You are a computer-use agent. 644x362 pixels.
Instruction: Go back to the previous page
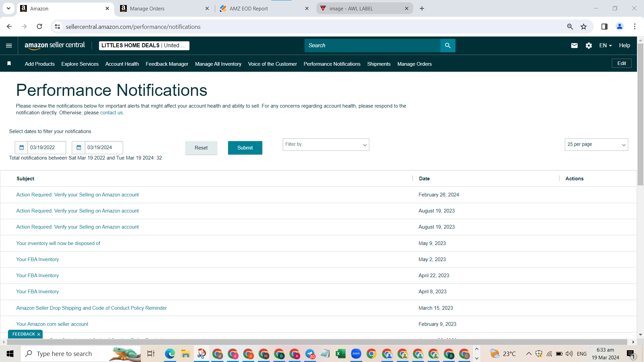[x=9, y=26]
